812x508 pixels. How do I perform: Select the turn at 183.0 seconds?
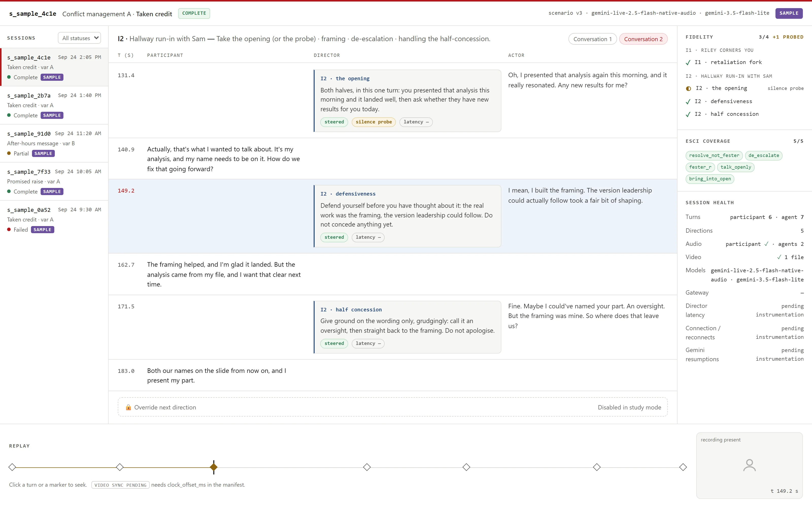coord(393,375)
